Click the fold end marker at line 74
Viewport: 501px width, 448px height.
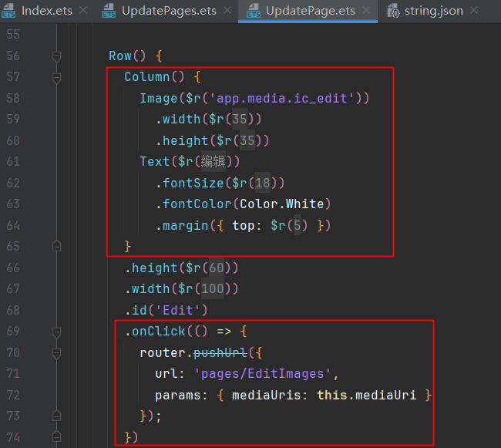pos(56,437)
